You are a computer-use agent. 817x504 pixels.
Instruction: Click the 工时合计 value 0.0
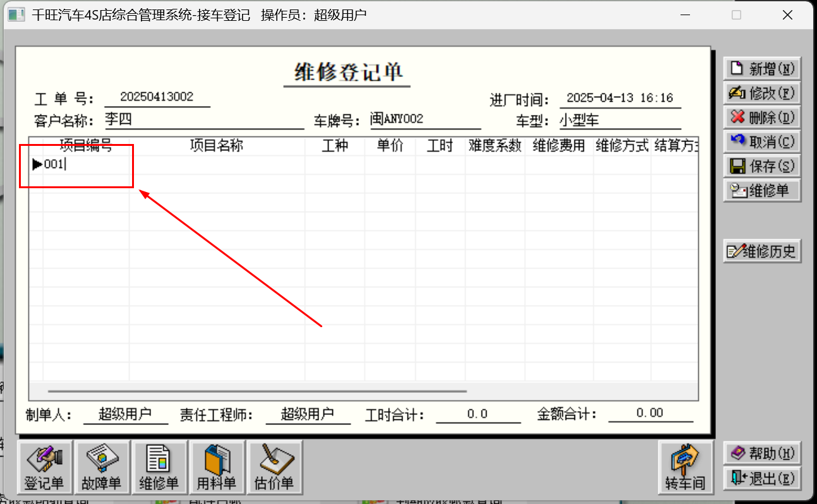(x=478, y=414)
